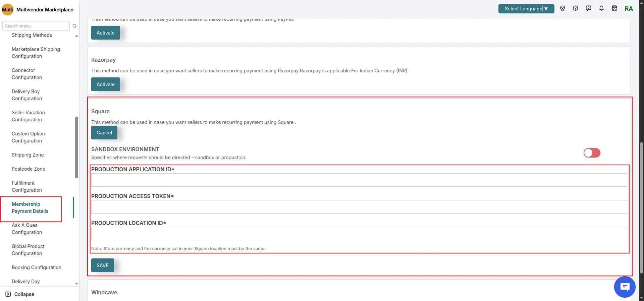The height and width of the screenshot is (301, 644).
Task: Click the Multivendor Marketplace title
Action: (45, 10)
